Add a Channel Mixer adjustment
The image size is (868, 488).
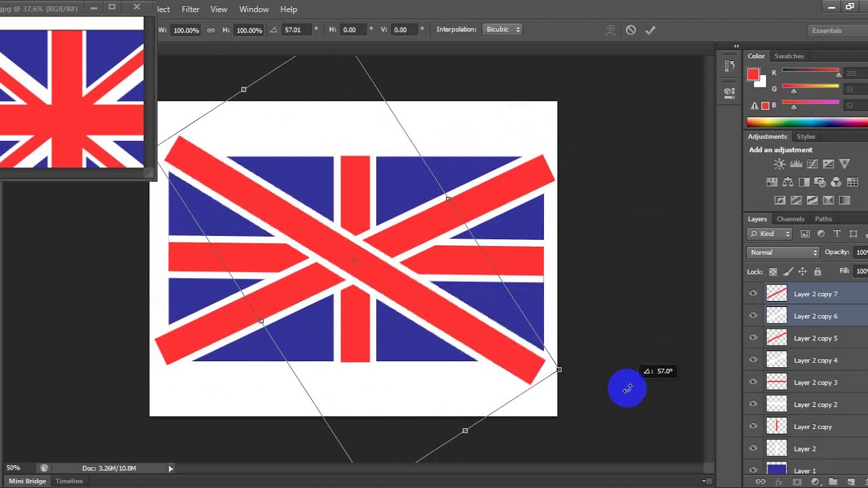click(836, 182)
